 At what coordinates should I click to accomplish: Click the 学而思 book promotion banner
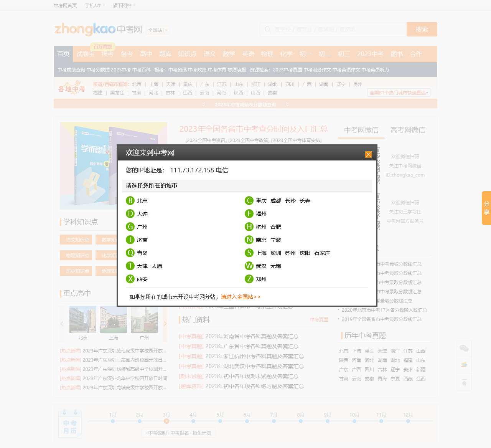click(x=114, y=166)
